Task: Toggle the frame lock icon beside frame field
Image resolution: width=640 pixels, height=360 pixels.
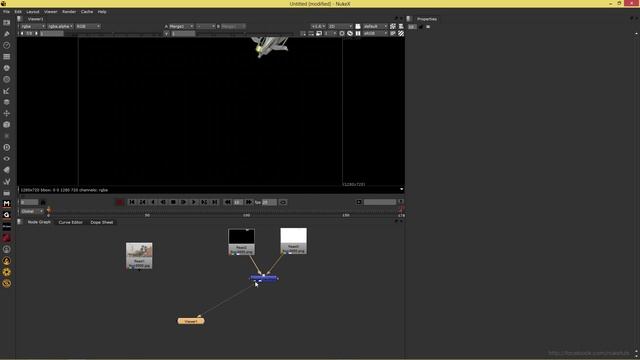Action: point(43,202)
